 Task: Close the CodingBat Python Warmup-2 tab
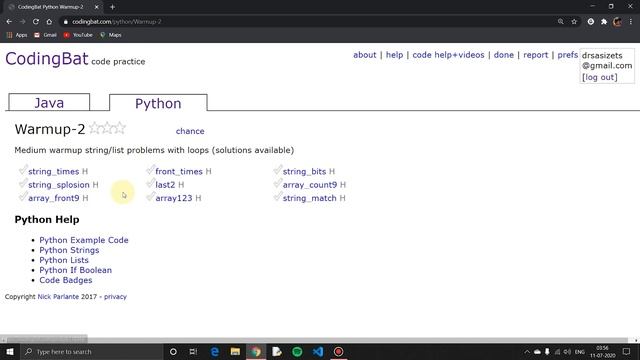pyautogui.click(x=96, y=7)
